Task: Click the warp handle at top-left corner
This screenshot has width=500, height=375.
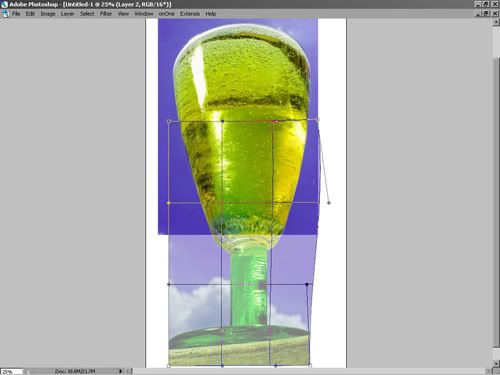Action: click(x=169, y=121)
